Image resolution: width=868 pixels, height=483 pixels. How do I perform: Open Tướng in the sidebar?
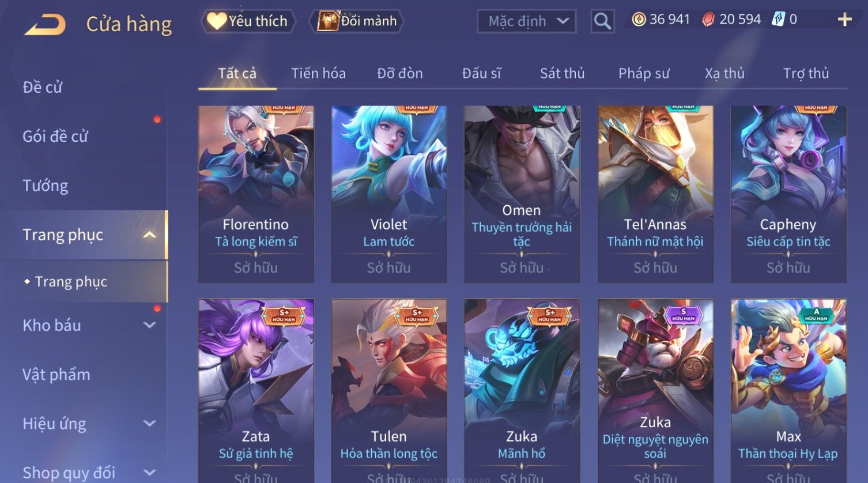pos(46,186)
